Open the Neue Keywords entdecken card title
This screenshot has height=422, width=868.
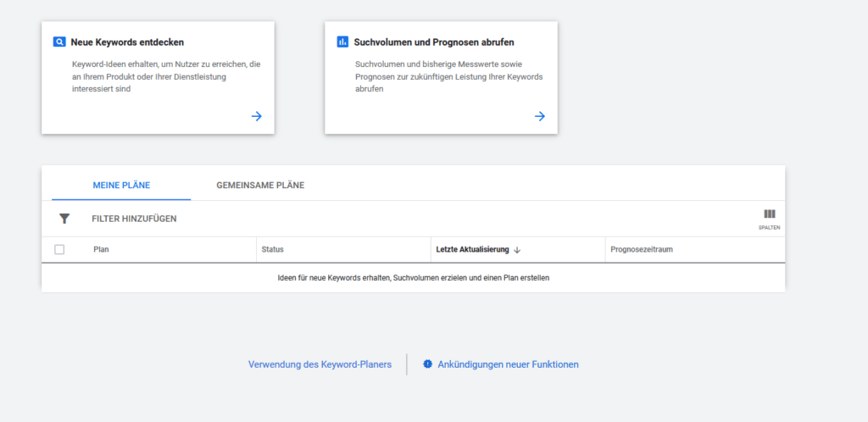click(x=127, y=42)
